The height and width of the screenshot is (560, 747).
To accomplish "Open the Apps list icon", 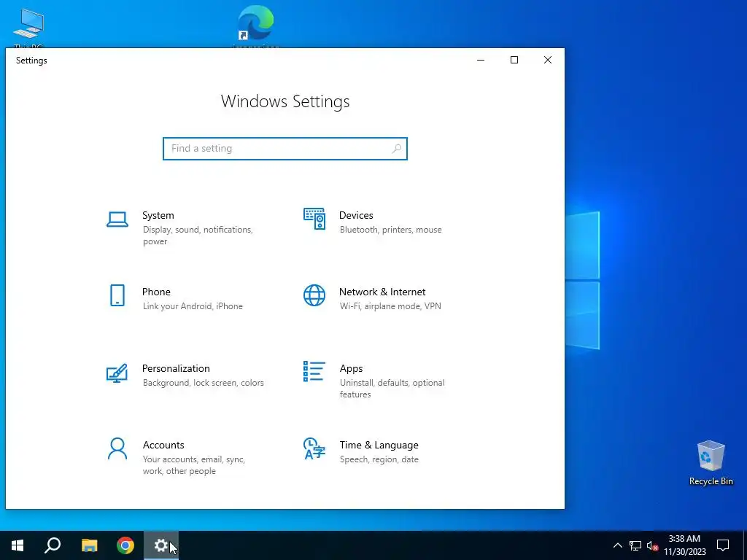I will [x=314, y=371].
